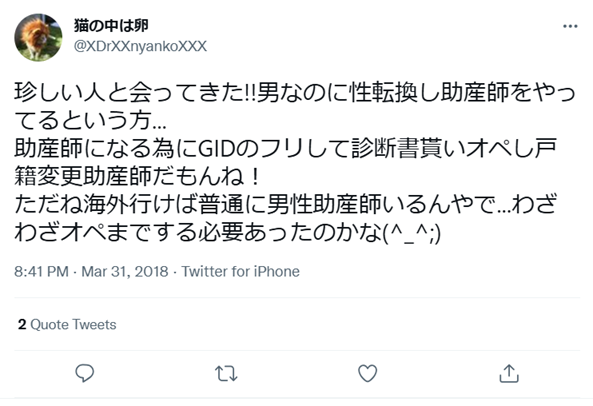Click the lion-maned cat profile avatar
The height and width of the screenshot is (406, 593).
pyautogui.click(x=38, y=37)
